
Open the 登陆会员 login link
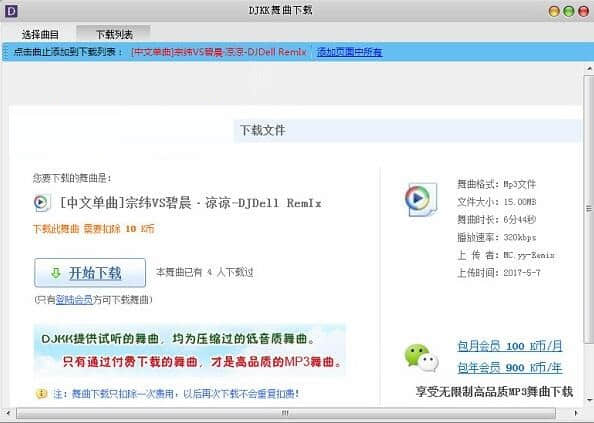pyautogui.click(x=74, y=300)
